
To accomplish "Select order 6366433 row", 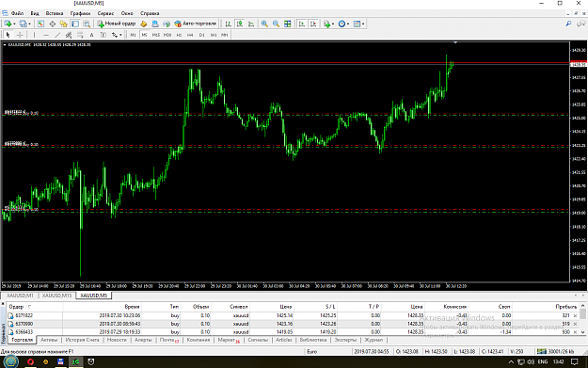I will pyautogui.click(x=293, y=332).
